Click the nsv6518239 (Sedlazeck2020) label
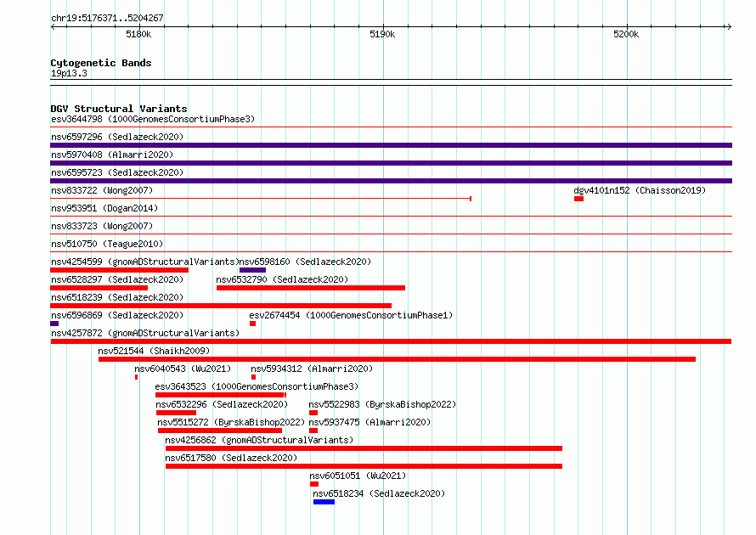756x535 pixels. click(117, 297)
